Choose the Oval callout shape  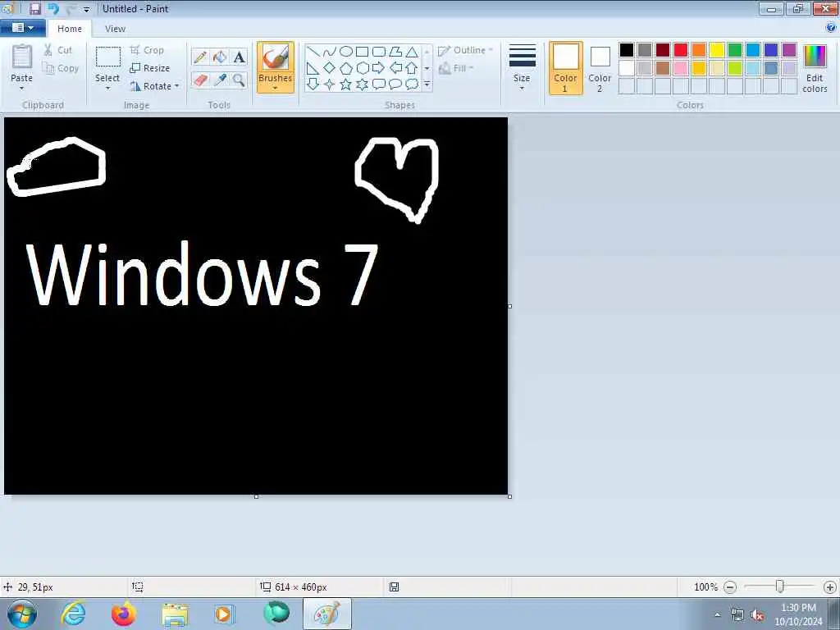tap(395, 84)
